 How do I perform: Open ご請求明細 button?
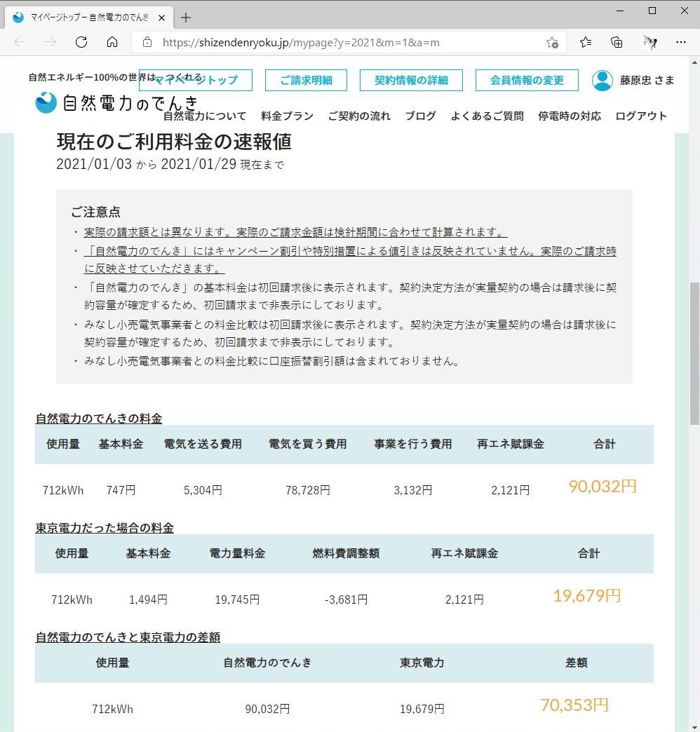coord(306,81)
